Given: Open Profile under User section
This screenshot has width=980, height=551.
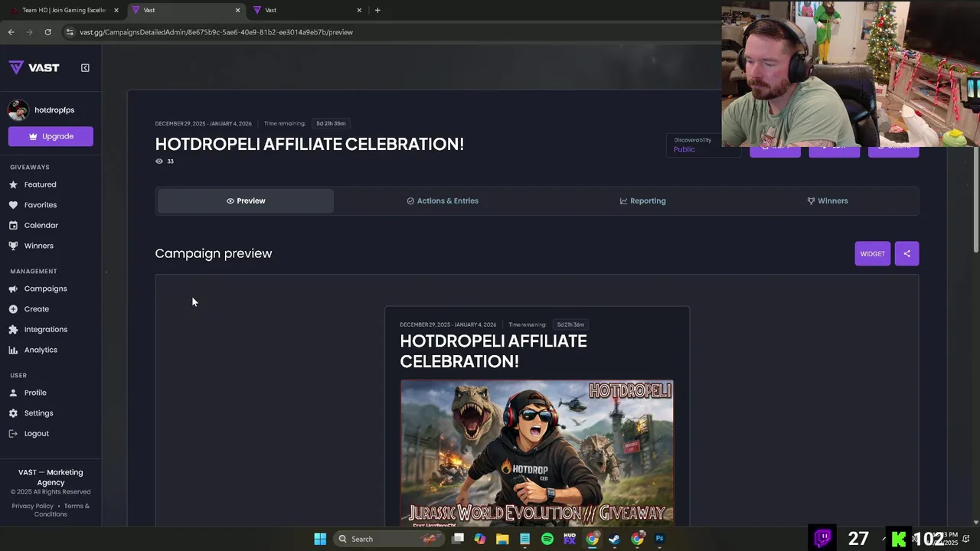Looking at the screenshot, I should [x=28, y=393].
